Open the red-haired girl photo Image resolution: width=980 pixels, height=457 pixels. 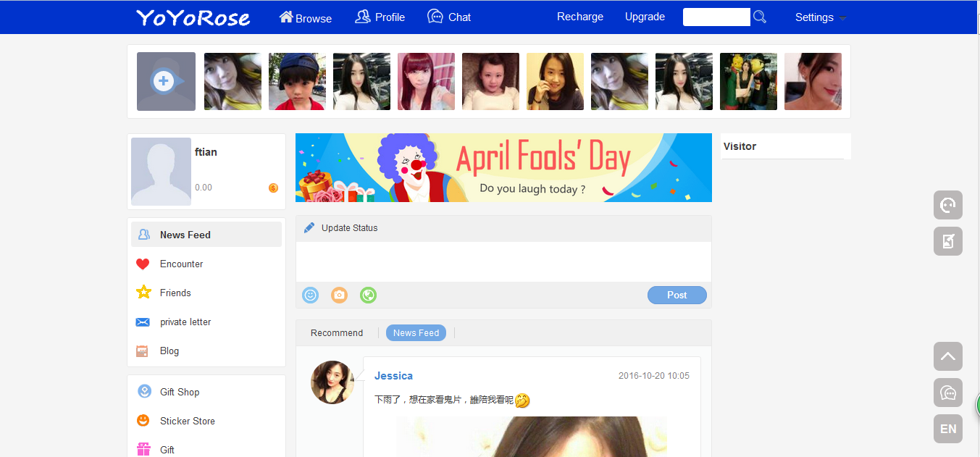[426, 81]
